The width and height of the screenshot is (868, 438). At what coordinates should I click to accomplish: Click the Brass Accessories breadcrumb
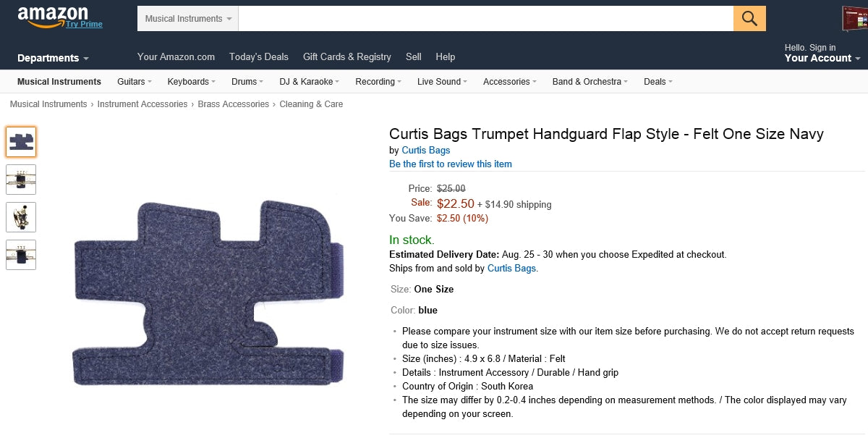coord(233,104)
